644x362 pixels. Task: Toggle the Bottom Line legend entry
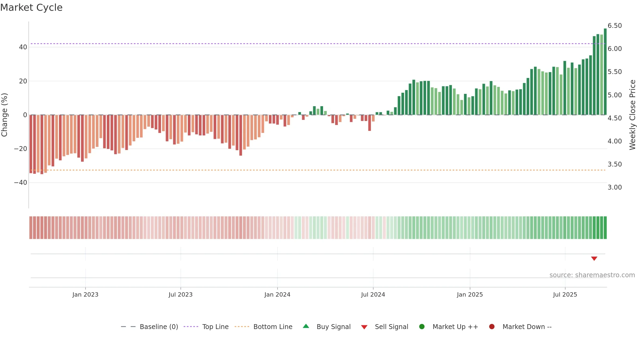pos(264,327)
